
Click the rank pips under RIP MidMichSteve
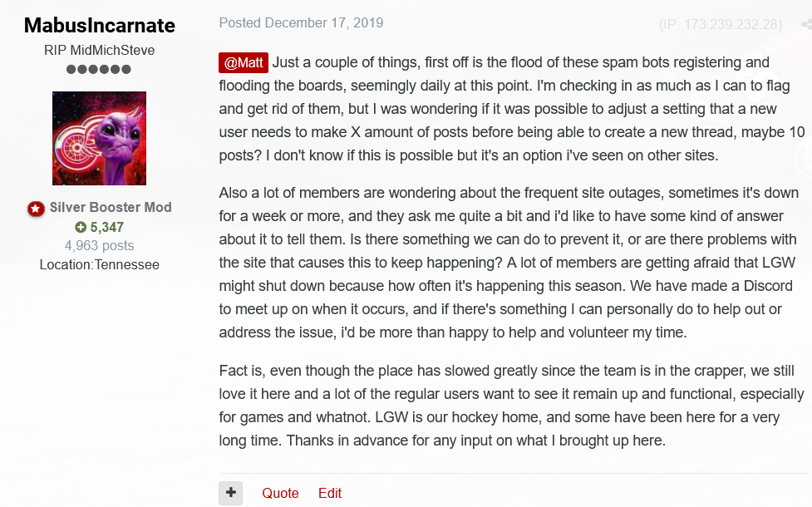[99, 70]
